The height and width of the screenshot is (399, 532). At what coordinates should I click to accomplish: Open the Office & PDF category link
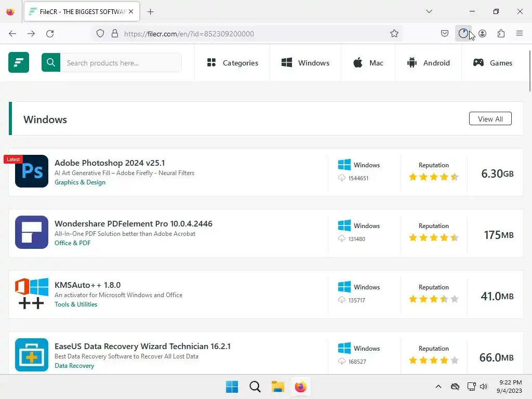pos(73,243)
